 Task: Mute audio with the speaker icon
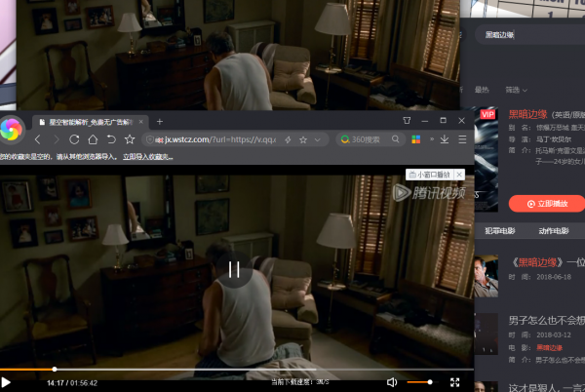coord(392,382)
